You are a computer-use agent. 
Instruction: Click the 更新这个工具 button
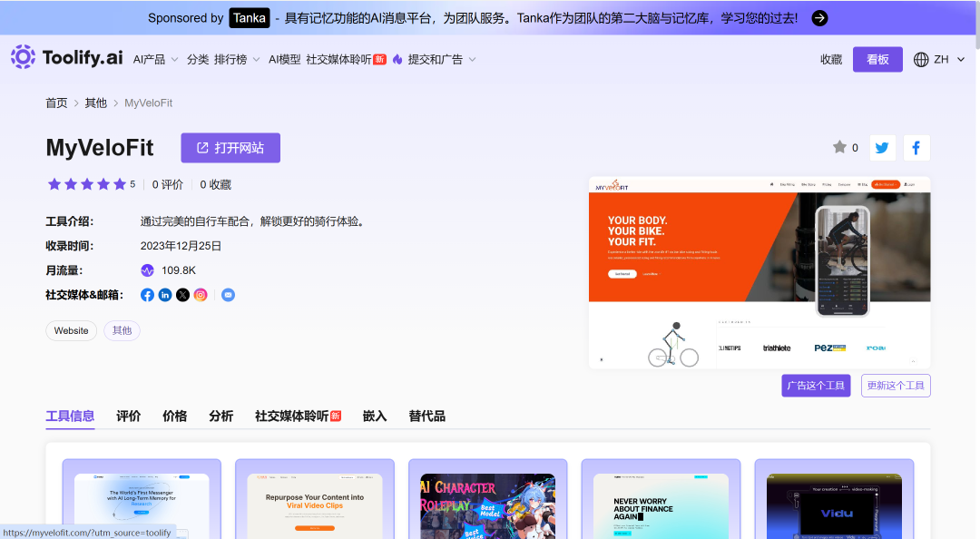pos(896,385)
